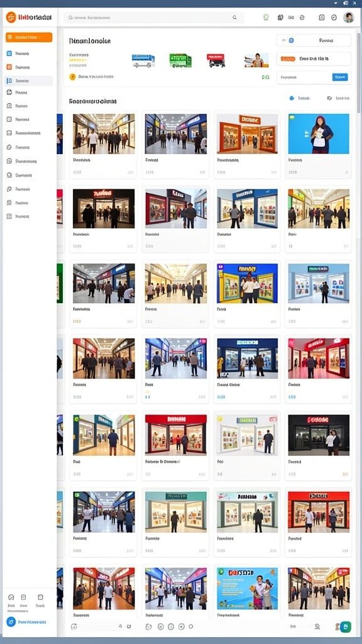Click the blue bus icon
The height and width of the screenshot is (644, 362).
143,61
